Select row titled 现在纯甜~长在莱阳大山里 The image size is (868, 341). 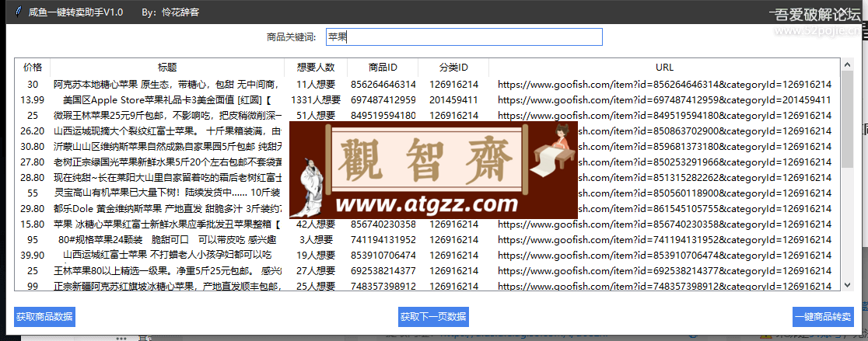pyautogui.click(x=427, y=177)
